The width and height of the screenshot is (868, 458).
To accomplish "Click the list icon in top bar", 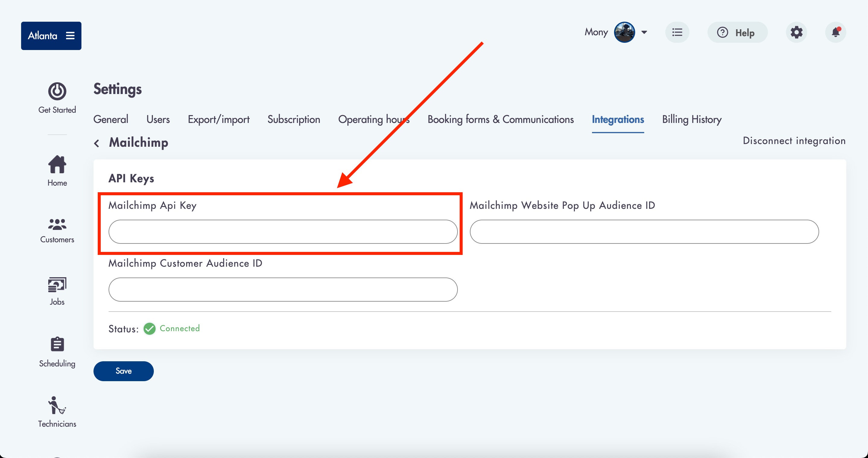I will pyautogui.click(x=677, y=32).
